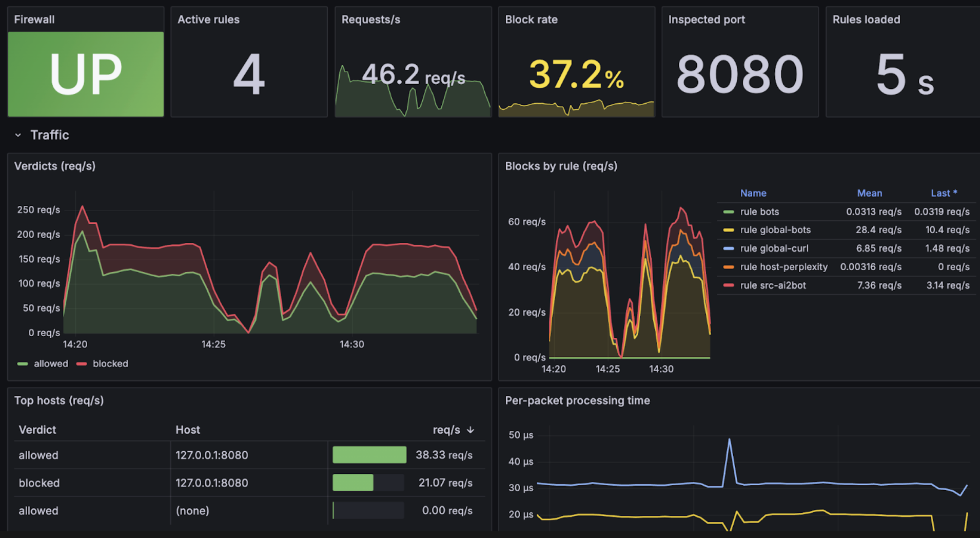Toggle allowed series in Verdicts legend
Image resolution: width=980 pixels, height=538 pixels.
(51, 363)
